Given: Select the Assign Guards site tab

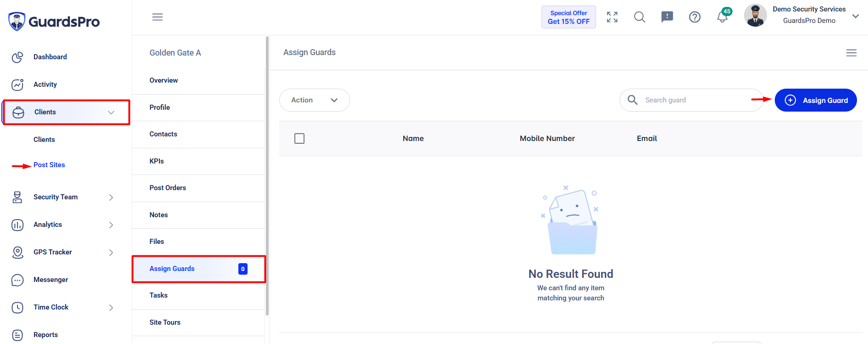Looking at the screenshot, I should click(198, 269).
